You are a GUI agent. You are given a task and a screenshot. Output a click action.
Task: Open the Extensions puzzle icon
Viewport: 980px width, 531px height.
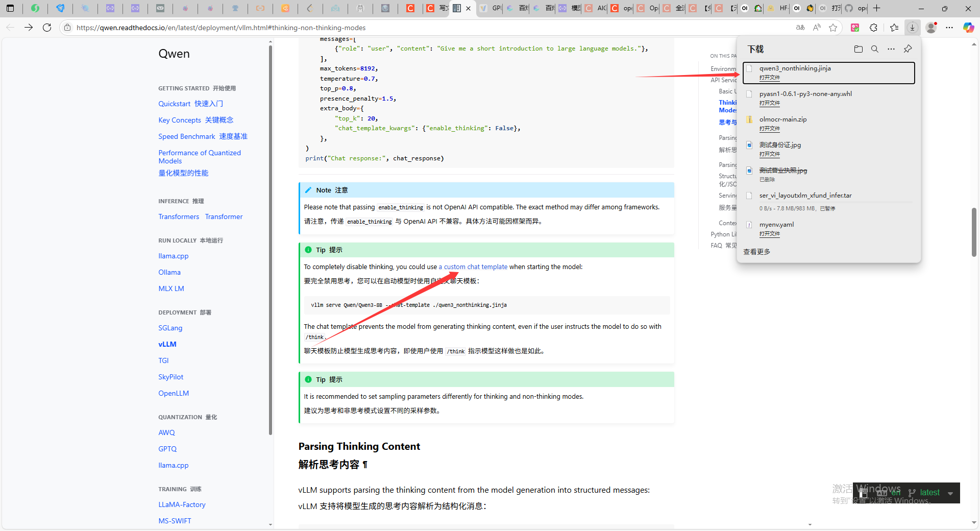tap(874, 28)
